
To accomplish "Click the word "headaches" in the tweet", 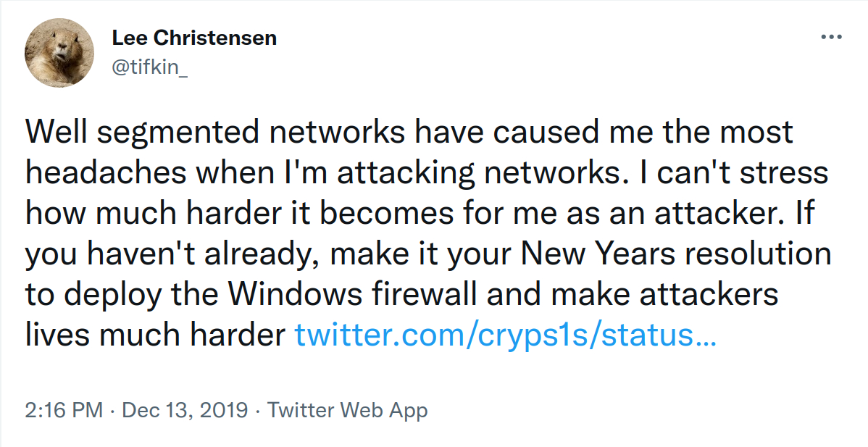I will 106,172.
